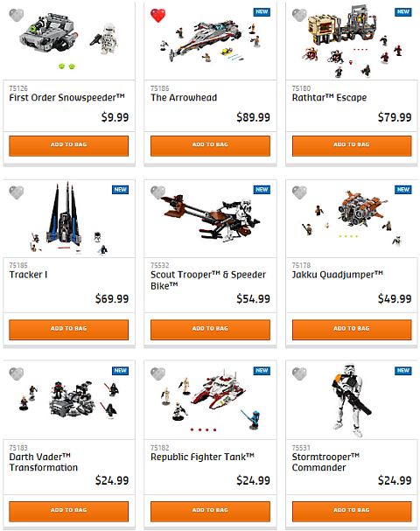View Stormtrooper Commander product image

(352, 401)
